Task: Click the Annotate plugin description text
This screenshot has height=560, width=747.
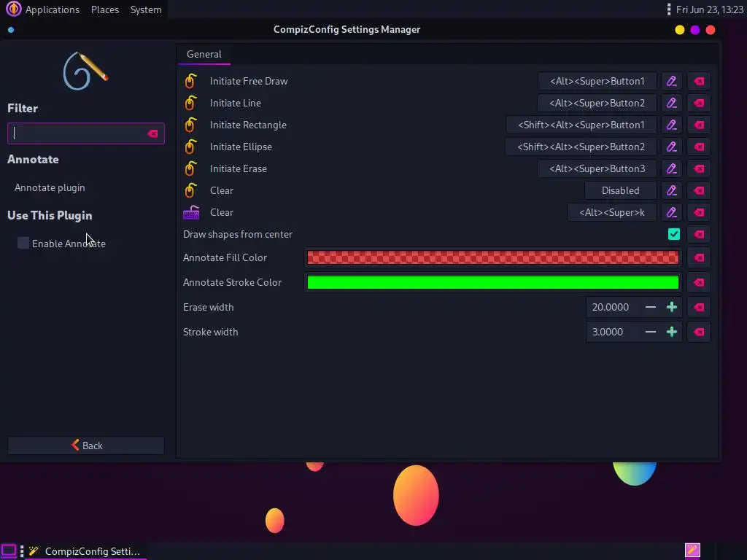Action: 50,187
